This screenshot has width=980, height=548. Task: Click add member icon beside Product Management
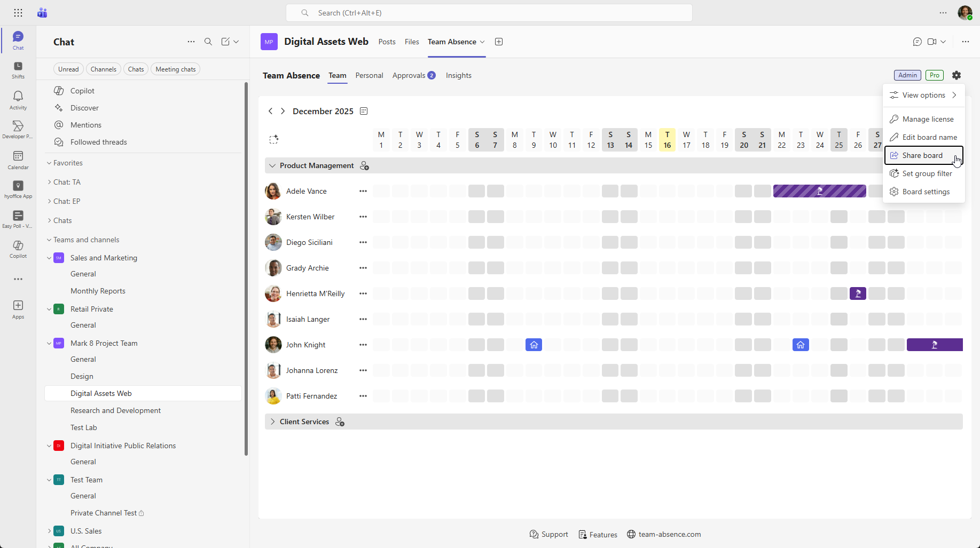365,166
